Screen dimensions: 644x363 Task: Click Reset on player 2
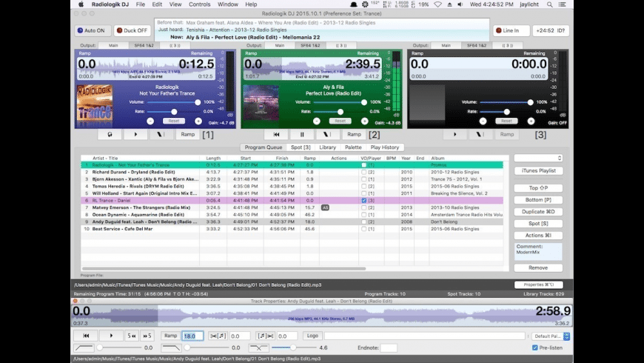tap(340, 121)
